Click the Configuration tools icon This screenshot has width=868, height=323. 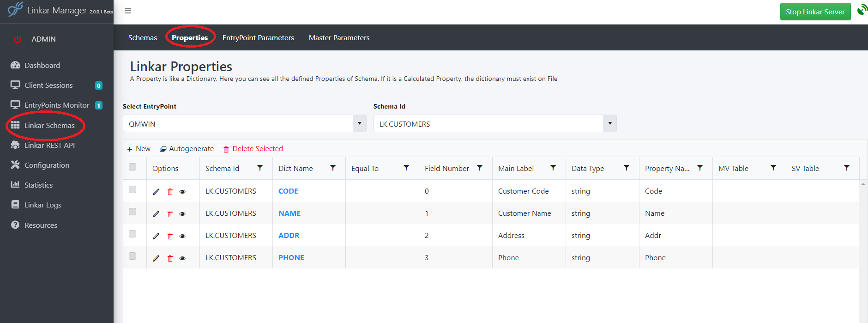pyautogui.click(x=15, y=165)
